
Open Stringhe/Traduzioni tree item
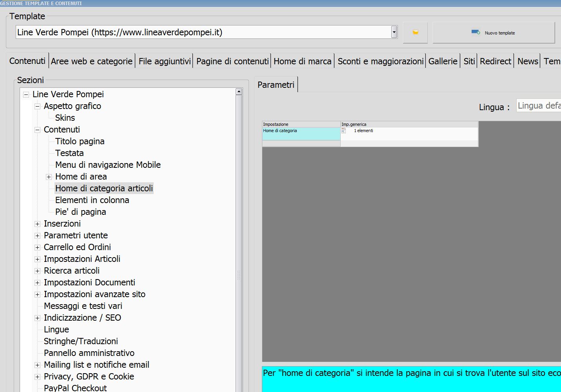81,341
